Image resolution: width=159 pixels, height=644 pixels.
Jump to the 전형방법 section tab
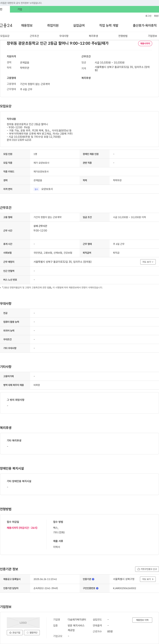coord(123,36)
